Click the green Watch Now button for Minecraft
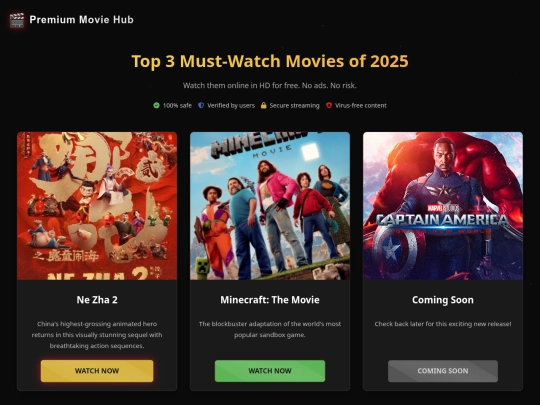The width and height of the screenshot is (540, 405). click(x=270, y=371)
